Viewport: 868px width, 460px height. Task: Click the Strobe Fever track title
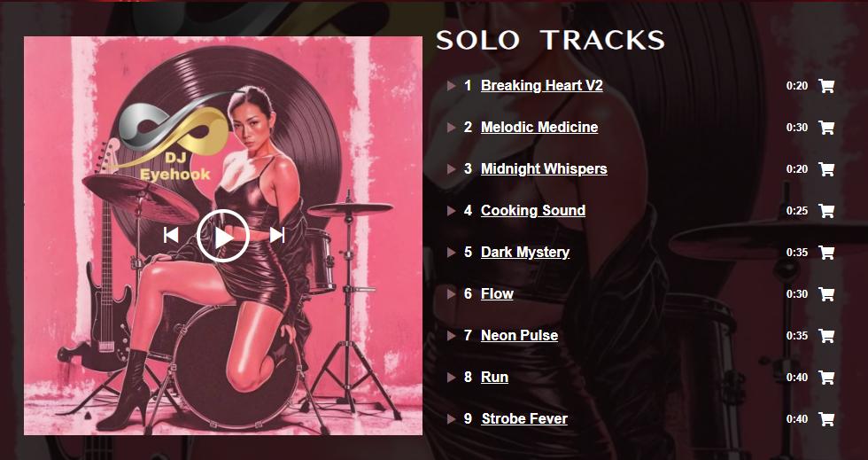[524, 419]
